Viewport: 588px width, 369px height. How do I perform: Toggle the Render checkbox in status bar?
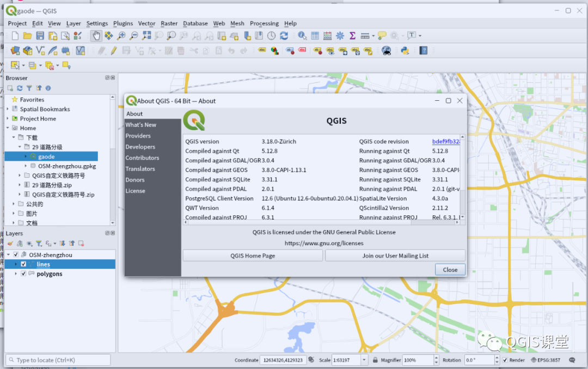coord(505,360)
